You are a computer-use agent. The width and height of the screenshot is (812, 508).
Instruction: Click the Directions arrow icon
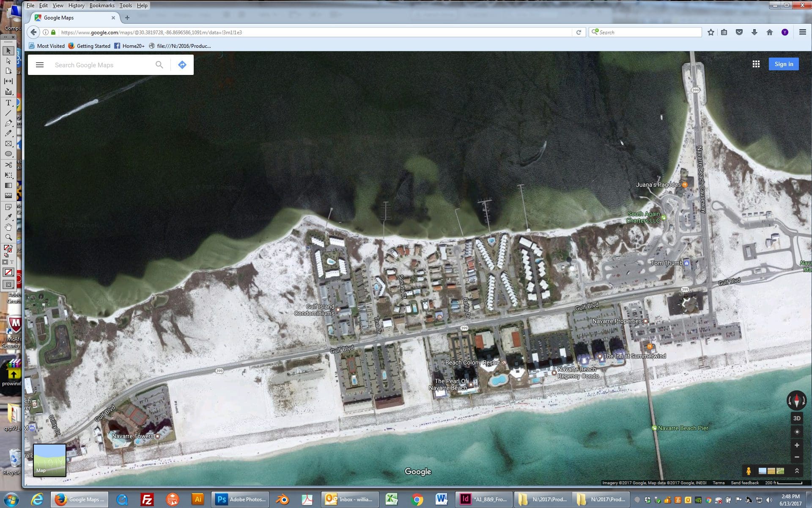182,65
